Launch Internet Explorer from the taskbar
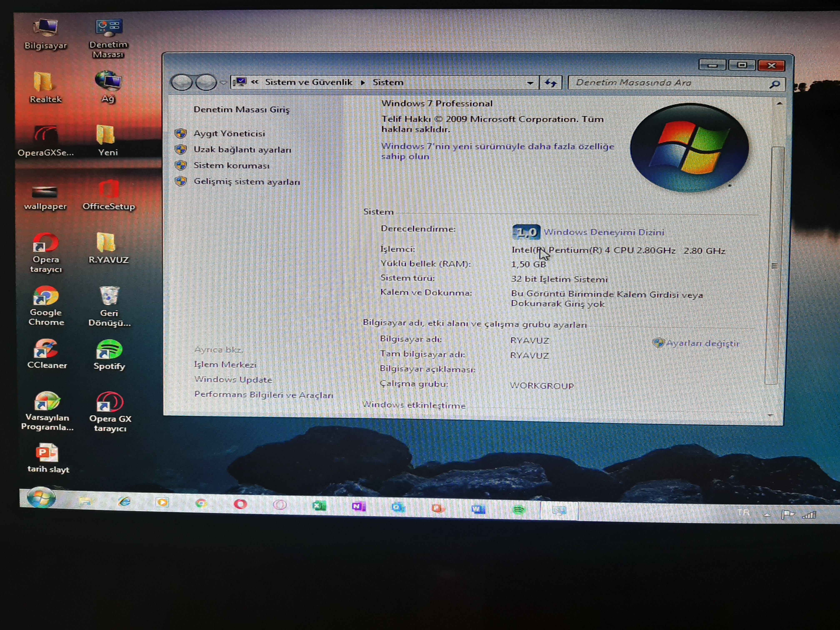This screenshot has width=840, height=630. click(x=124, y=502)
